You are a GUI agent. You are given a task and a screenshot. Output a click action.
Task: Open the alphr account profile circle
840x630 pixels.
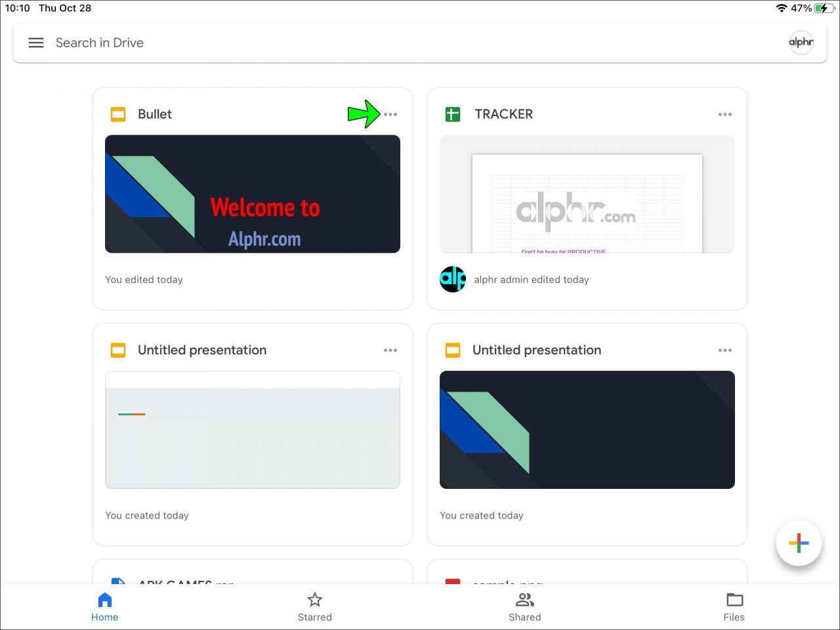point(801,42)
